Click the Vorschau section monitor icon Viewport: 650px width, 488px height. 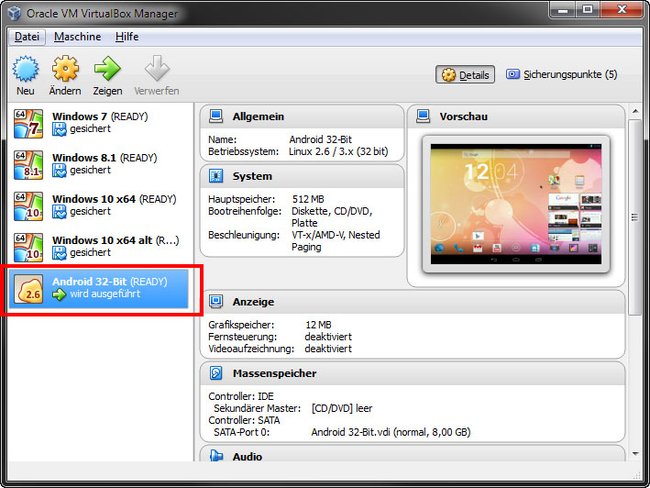[x=423, y=116]
